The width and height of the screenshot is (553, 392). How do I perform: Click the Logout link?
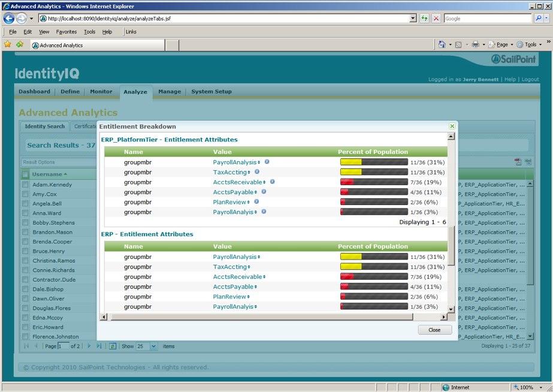[530, 79]
